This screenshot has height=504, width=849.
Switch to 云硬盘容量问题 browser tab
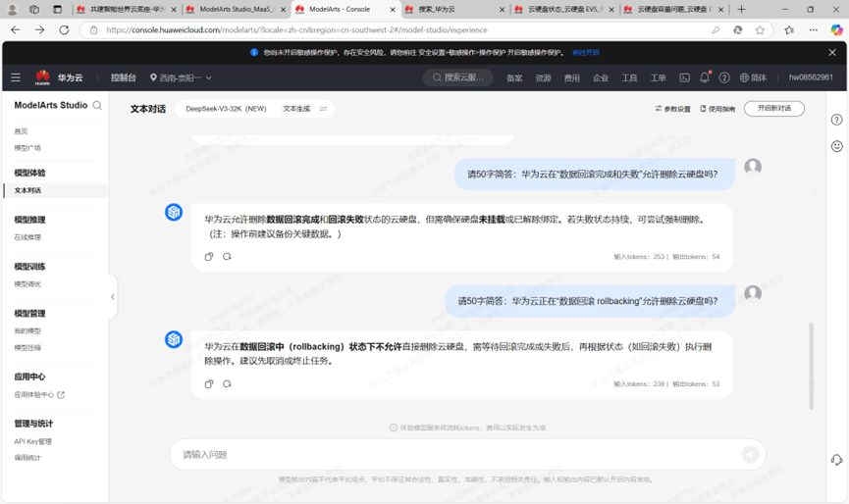[x=672, y=9]
